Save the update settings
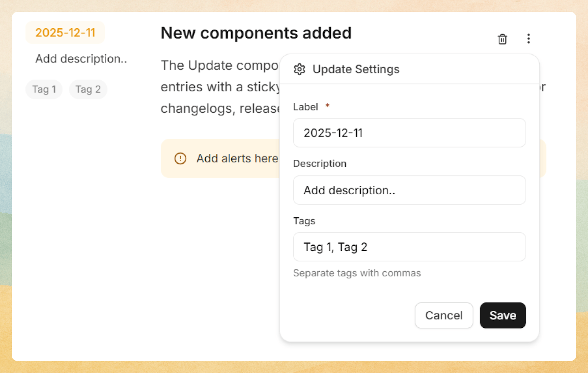 pyautogui.click(x=502, y=315)
